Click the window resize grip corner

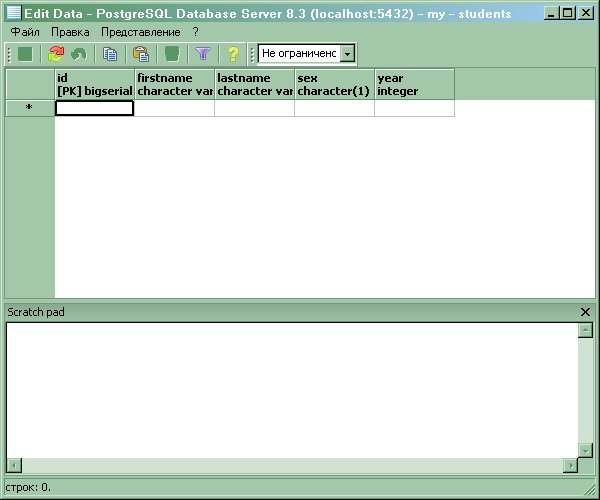pos(589,490)
